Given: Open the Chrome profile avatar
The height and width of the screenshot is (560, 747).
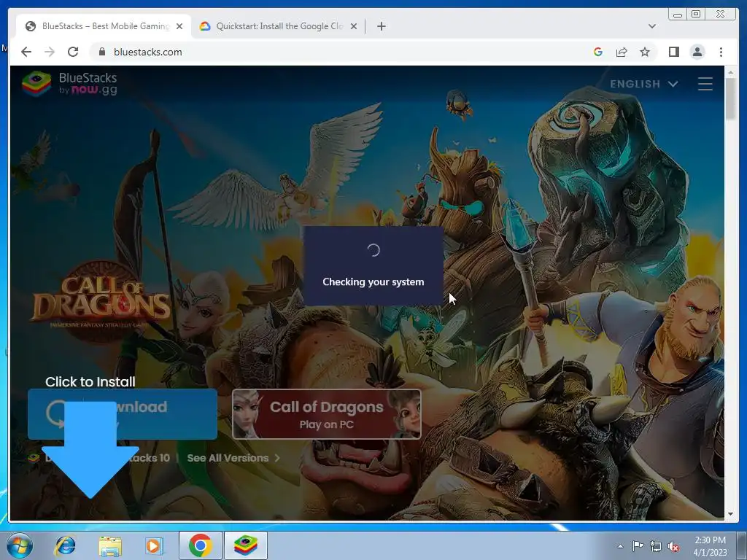Looking at the screenshot, I should point(697,52).
